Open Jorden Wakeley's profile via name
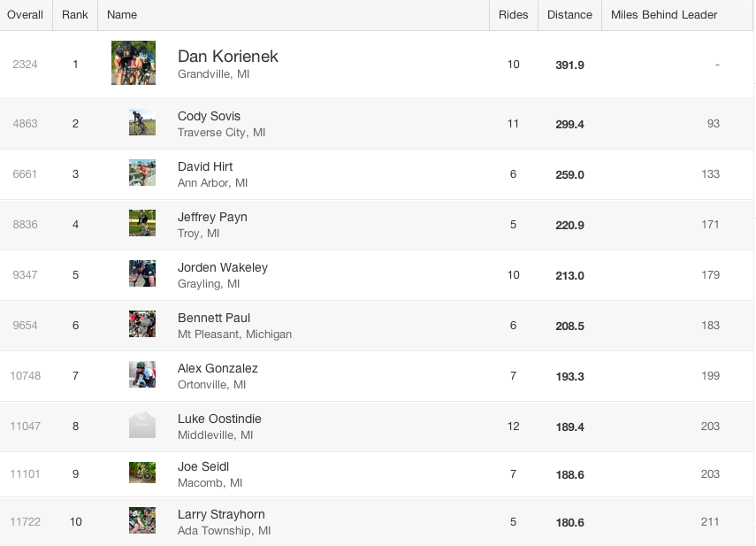756x546 pixels. pos(223,267)
